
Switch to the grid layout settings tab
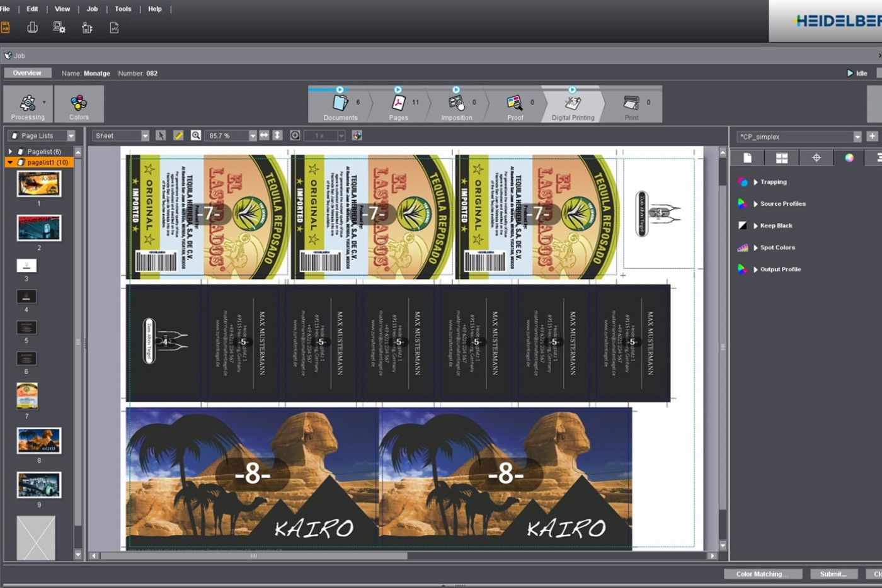tap(782, 158)
